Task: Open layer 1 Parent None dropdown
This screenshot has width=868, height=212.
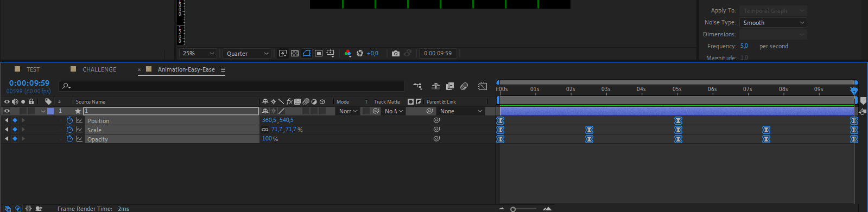Action: (x=461, y=111)
